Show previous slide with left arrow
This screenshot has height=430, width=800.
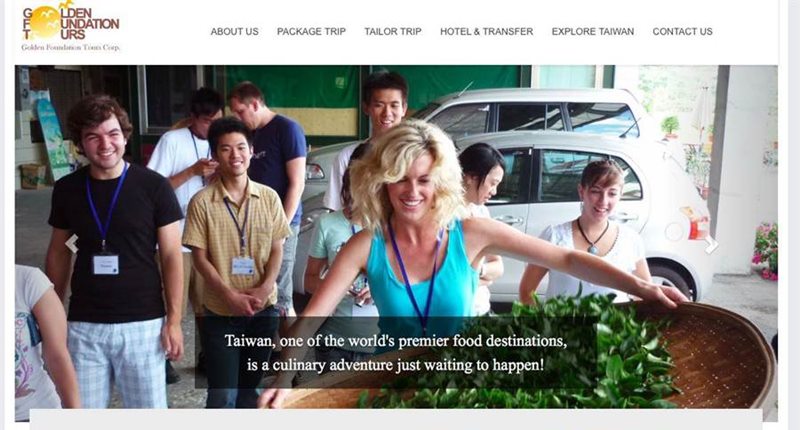pyautogui.click(x=72, y=244)
